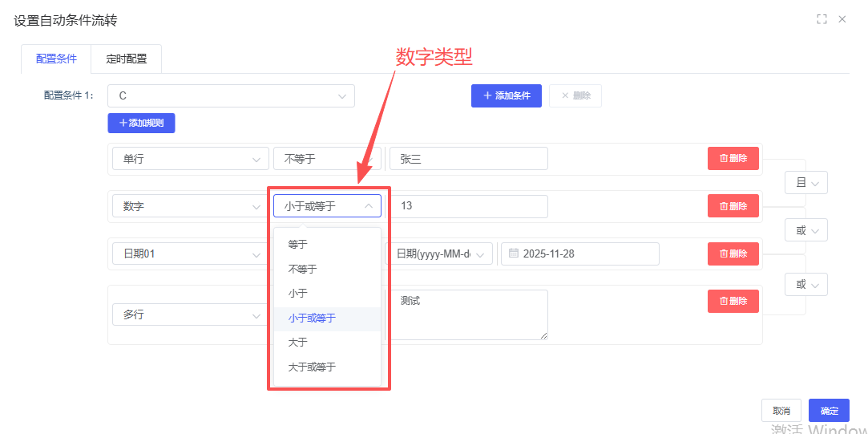The height and width of the screenshot is (434, 868).
Task: Close the dialog with the X icon
Action: tap(842, 19)
